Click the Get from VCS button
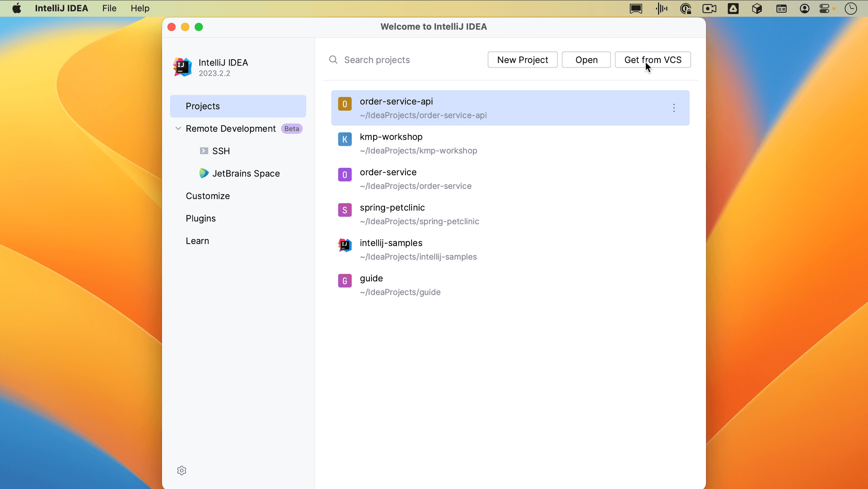Screen dimensions: 868x489 (x=652, y=60)
